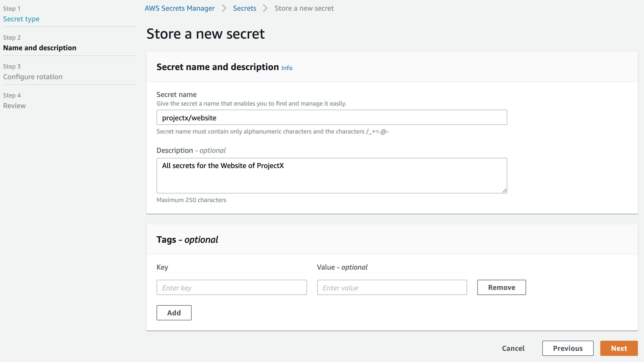Click the 'Maximum 250 characters' hint
Viewport: 644px width, 362px height.
coord(191,200)
